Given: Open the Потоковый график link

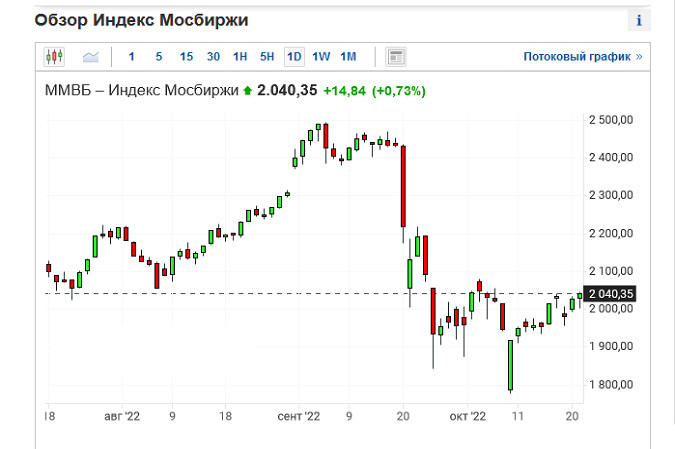Looking at the screenshot, I should pyautogui.click(x=582, y=57).
